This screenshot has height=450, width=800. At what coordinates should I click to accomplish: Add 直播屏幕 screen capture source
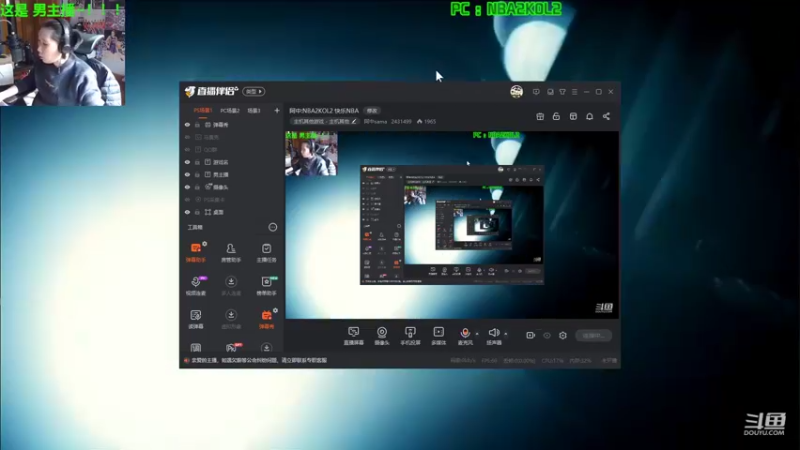pyautogui.click(x=353, y=336)
